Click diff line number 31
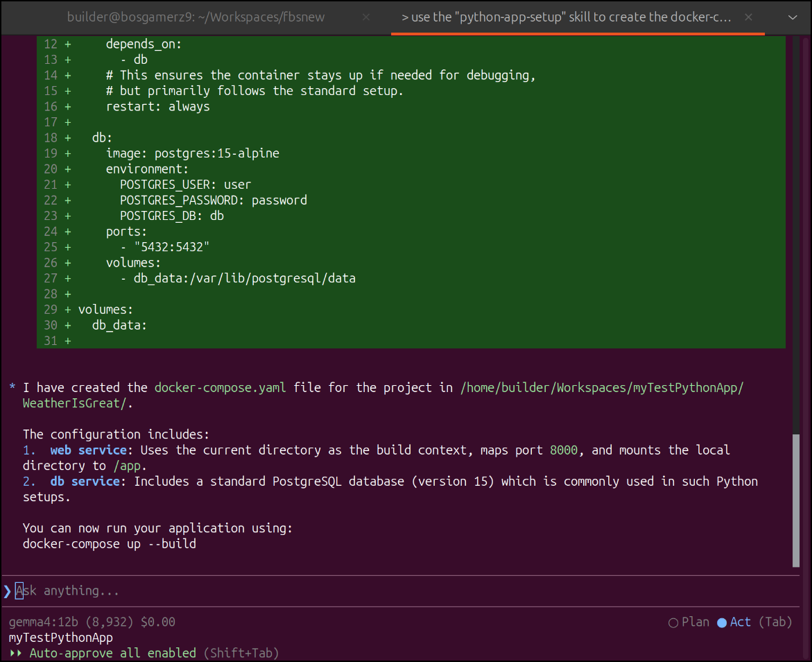The width and height of the screenshot is (812, 662). 51,341
